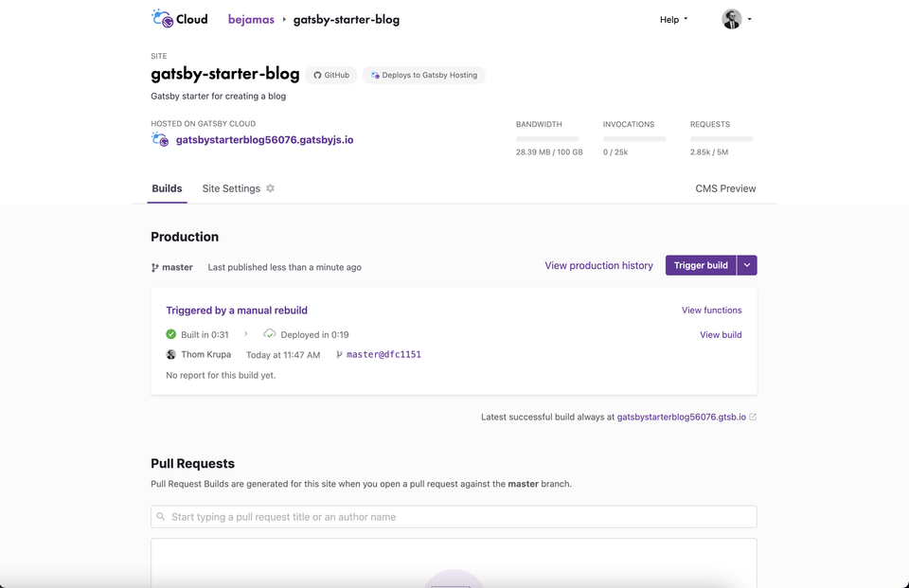Click the 'Today at 11:47 AM' timestamp
Viewport: 909px width, 588px height.
(283, 355)
